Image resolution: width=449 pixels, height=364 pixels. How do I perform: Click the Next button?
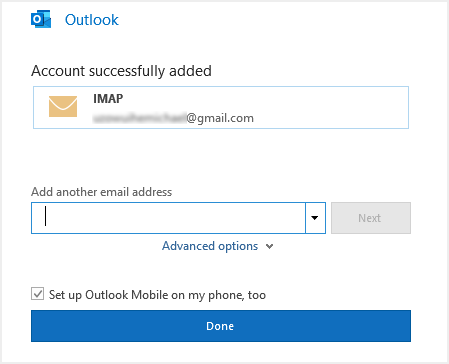click(x=371, y=218)
